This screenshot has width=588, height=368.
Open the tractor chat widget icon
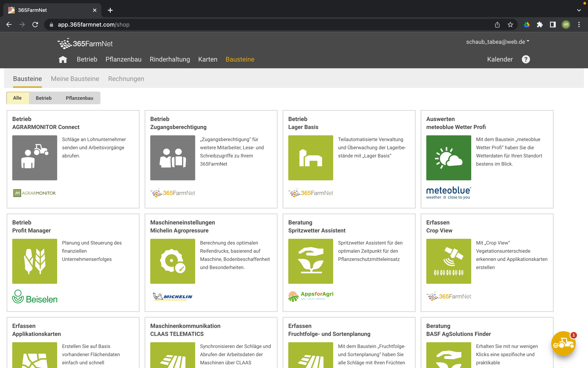563,343
